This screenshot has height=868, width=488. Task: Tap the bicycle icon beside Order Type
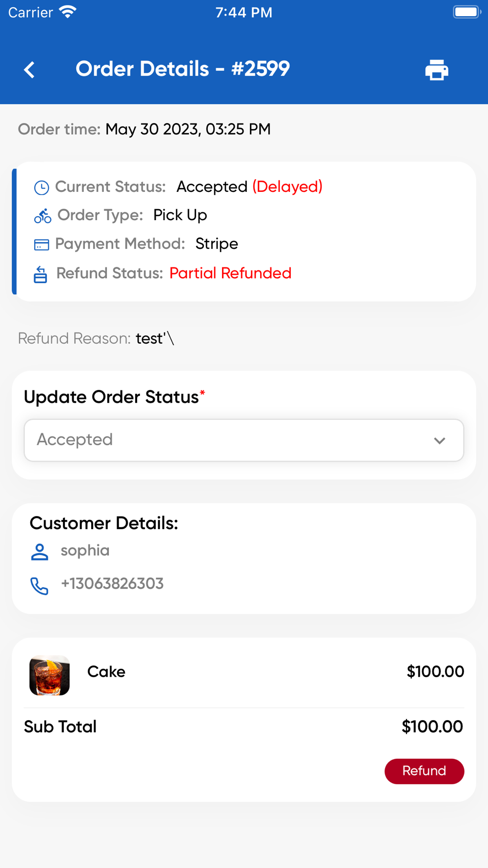[x=42, y=216]
